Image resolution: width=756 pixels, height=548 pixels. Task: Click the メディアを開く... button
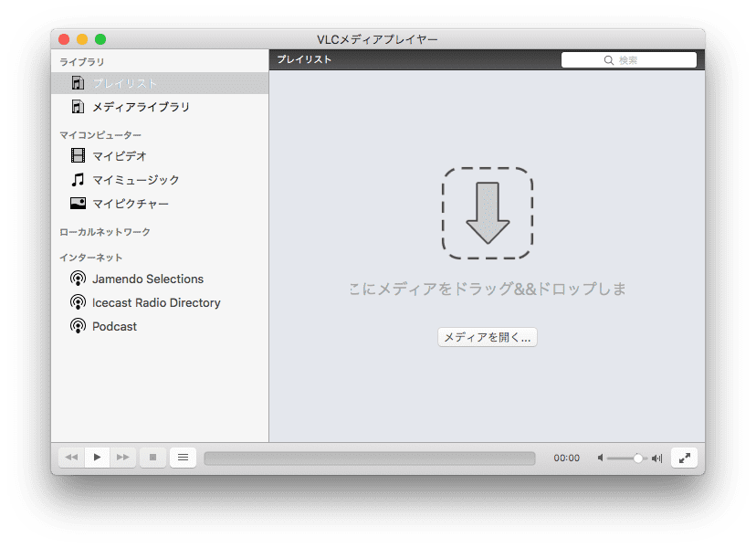[488, 337]
